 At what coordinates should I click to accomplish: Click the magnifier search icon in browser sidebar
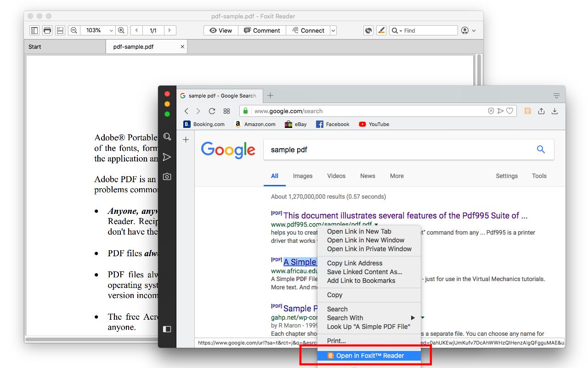pyautogui.click(x=167, y=137)
